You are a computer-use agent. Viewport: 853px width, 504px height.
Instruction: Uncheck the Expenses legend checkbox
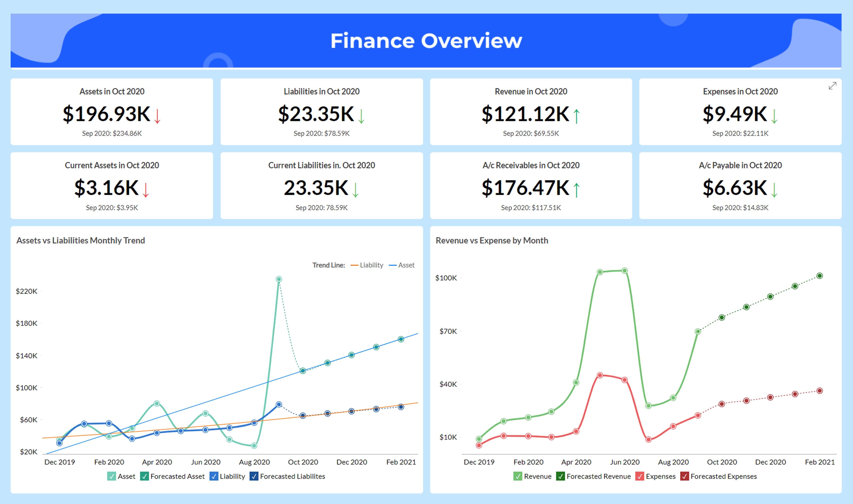[x=639, y=476]
